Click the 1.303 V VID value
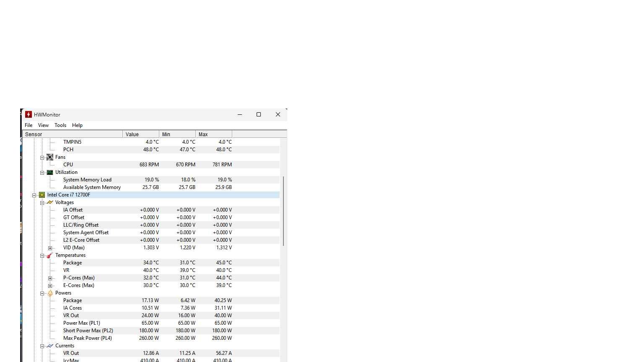Screen dimensions: 644x362 151,248
